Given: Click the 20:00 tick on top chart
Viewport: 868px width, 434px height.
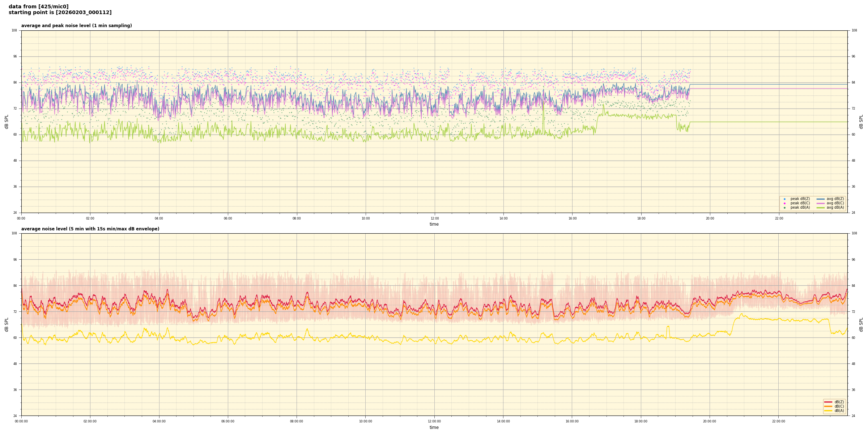Looking at the screenshot, I should 710,218.
